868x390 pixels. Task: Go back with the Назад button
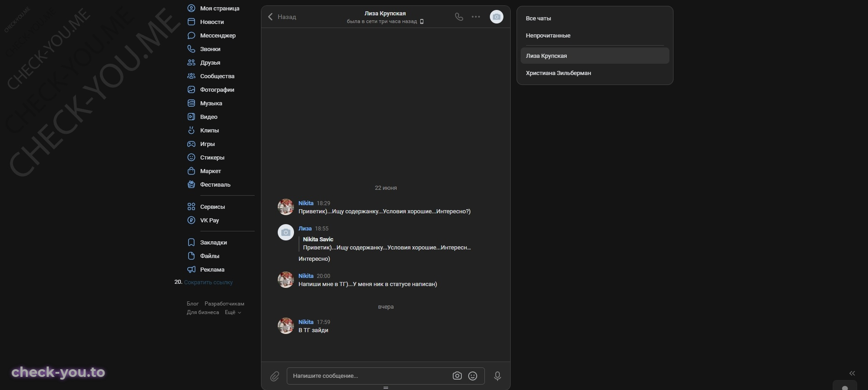tap(282, 17)
